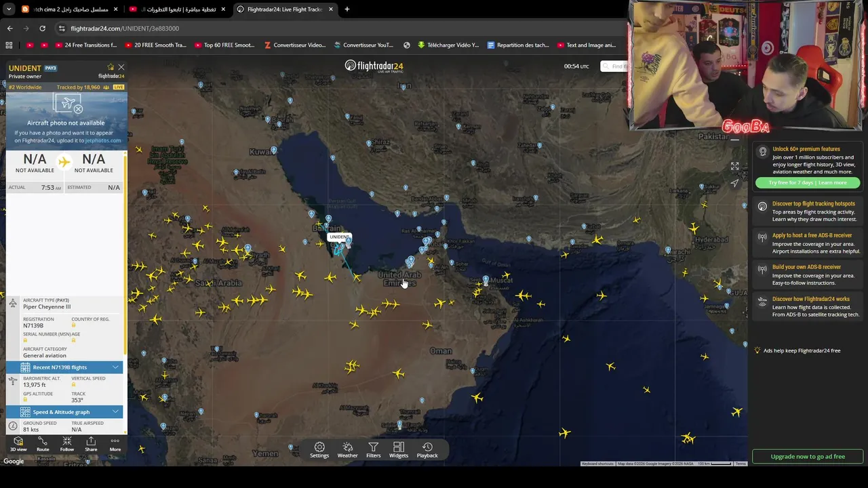
Task: Open flight Playback
Action: pyautogui.click(x=427, y=450)
